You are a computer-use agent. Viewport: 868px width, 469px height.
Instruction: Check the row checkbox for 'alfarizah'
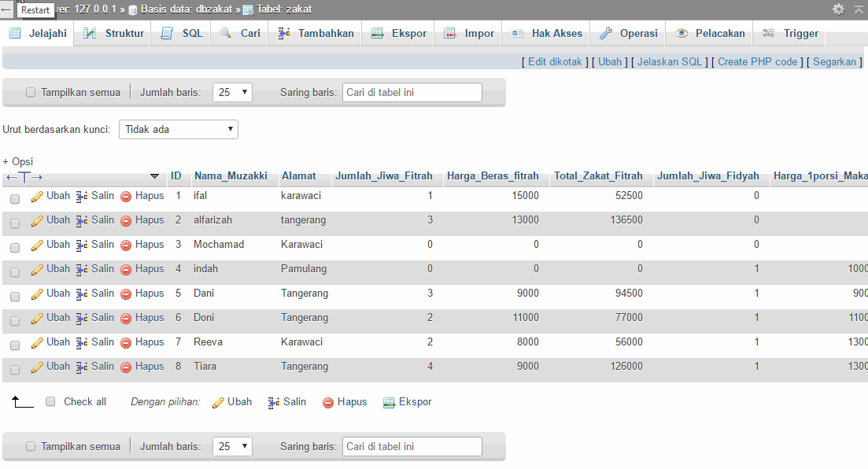coord(13,220)
